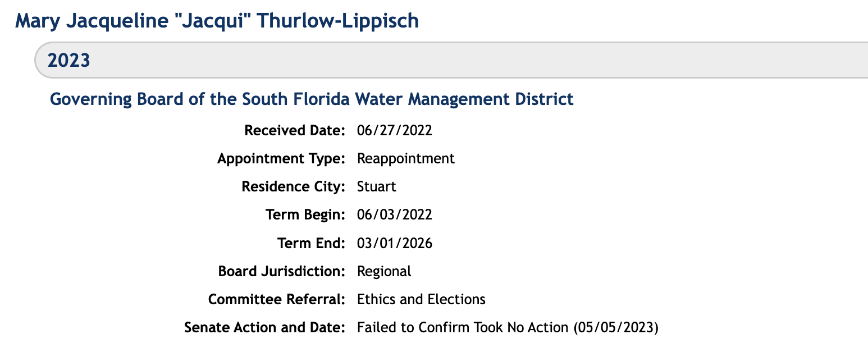Viewport: 868px width, 348px height.
Task: Click the Received Date label
Action: [295, 131]
